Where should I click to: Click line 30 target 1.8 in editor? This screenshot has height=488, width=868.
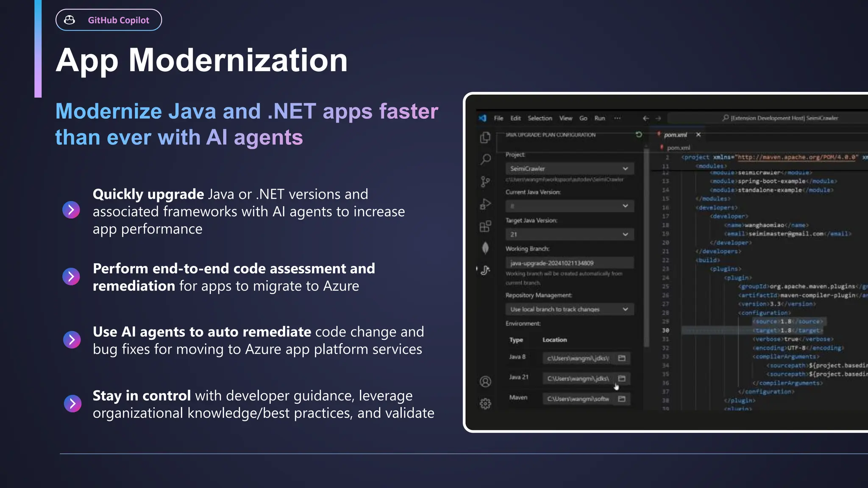point(788,330)
